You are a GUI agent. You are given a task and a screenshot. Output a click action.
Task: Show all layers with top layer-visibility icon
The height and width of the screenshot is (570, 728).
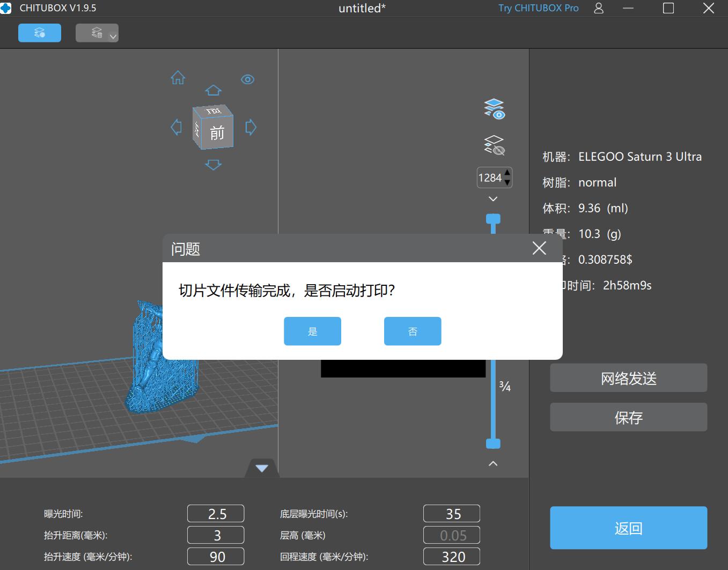click(492, 108)
